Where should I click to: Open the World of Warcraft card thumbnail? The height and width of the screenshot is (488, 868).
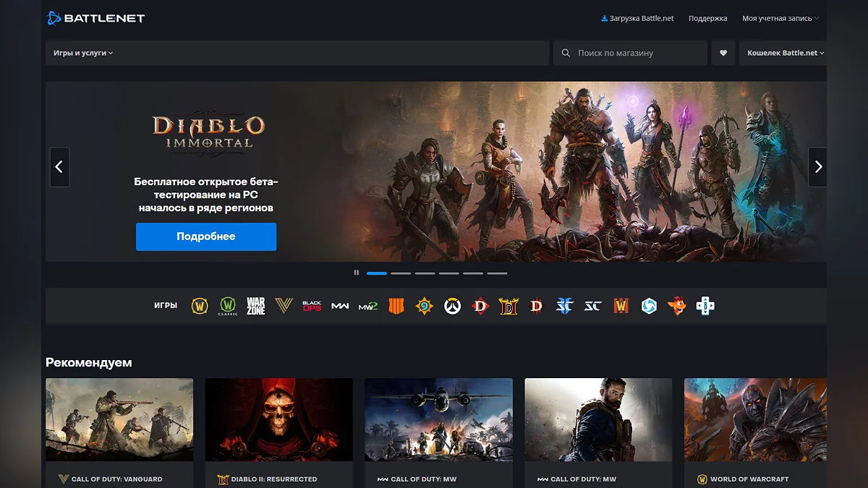(x=755, y=419)
